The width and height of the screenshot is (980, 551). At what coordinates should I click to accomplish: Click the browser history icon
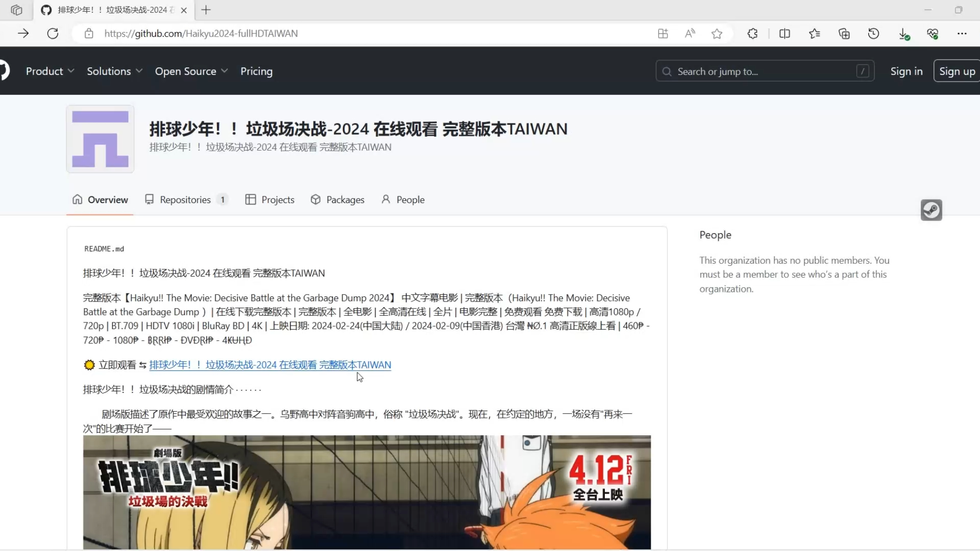click(874, 33)
